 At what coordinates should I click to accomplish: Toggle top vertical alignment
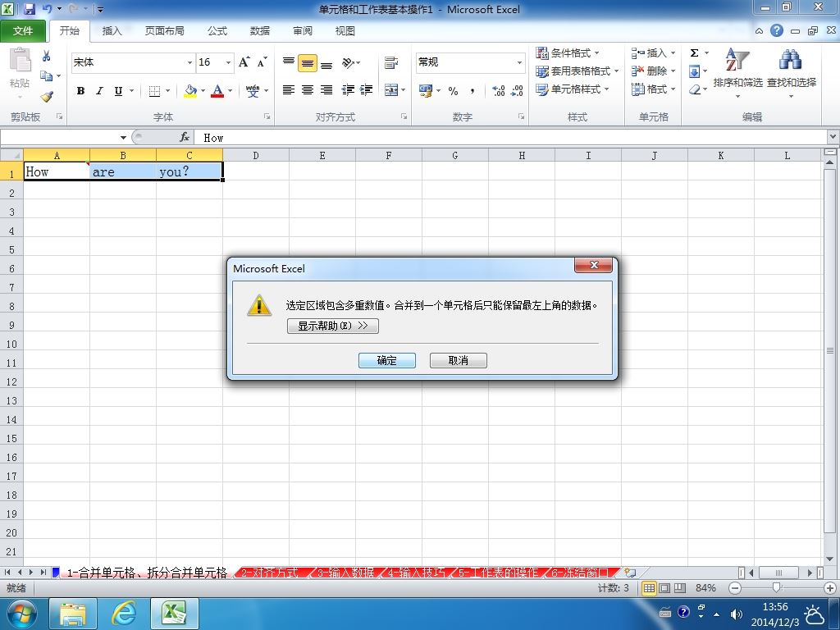[289, 62]
